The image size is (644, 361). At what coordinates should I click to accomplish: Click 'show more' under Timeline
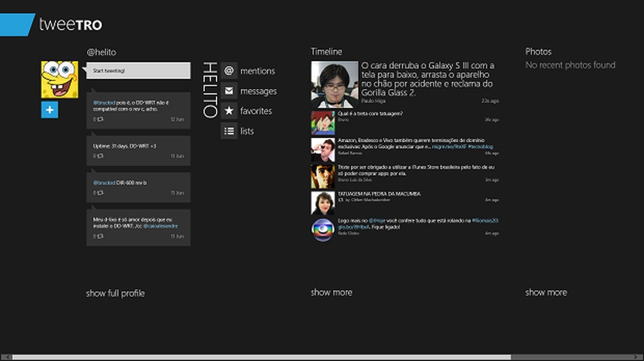pos(331,292)
